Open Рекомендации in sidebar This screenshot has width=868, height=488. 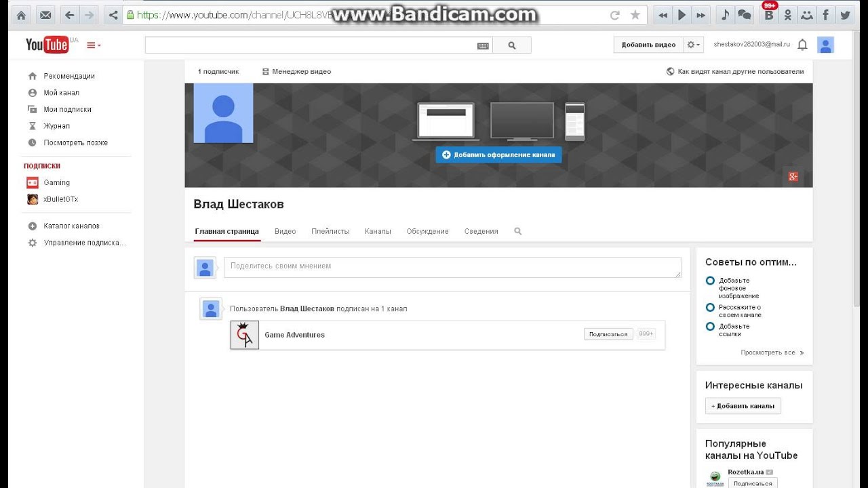[69, 76]
